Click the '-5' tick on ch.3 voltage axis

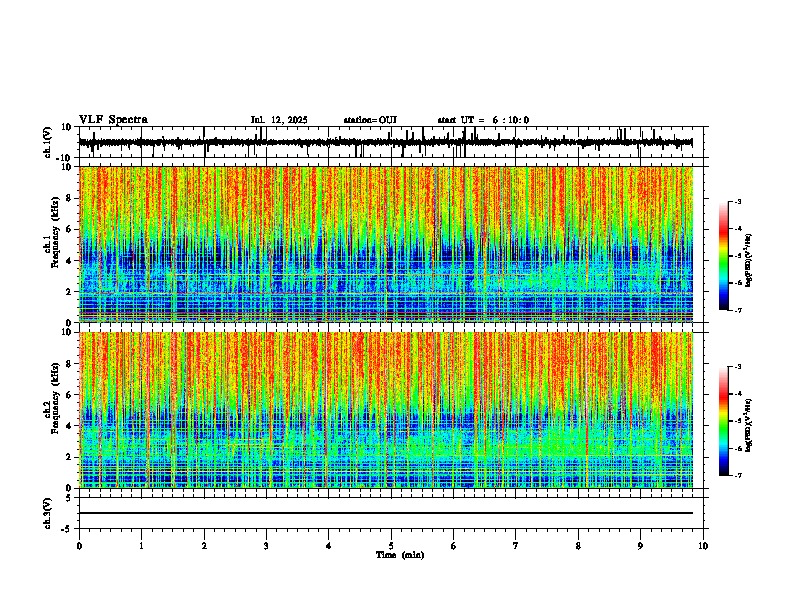tap(67, 529)
